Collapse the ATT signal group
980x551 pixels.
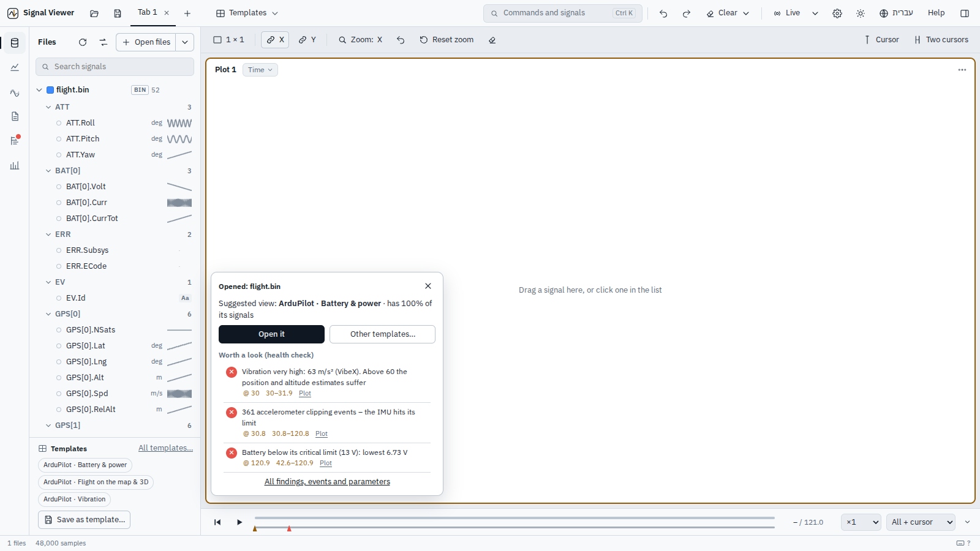48,107
